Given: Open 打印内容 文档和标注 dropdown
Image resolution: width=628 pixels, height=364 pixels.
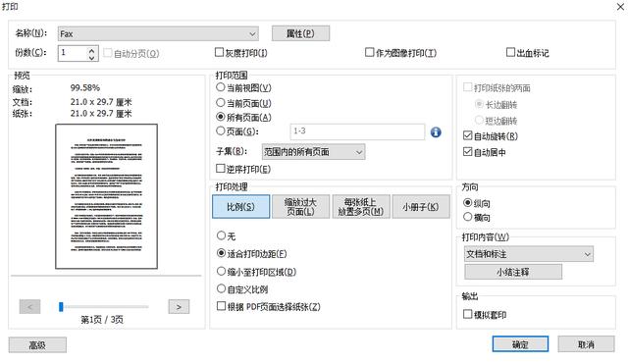Looking at the screenshot, I should [529, 254].
